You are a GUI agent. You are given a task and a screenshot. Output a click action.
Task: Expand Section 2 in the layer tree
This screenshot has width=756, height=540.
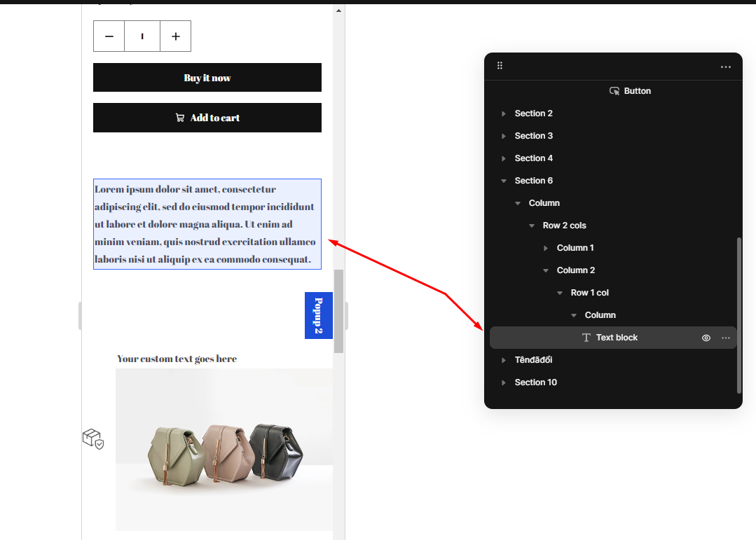pos(504,113)
